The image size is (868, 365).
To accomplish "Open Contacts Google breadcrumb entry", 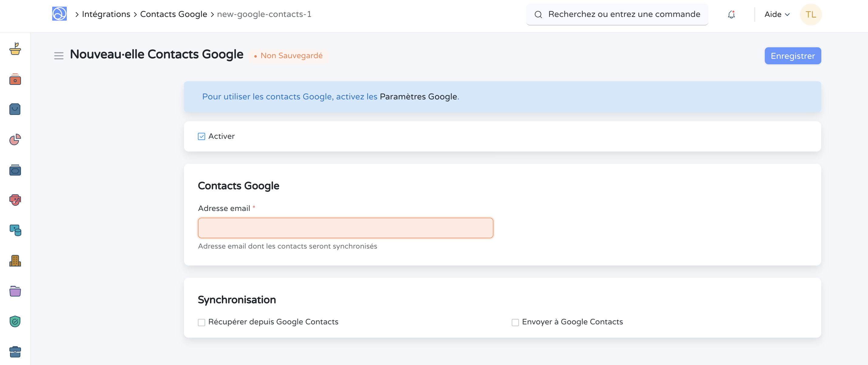I will coord(174,14).
